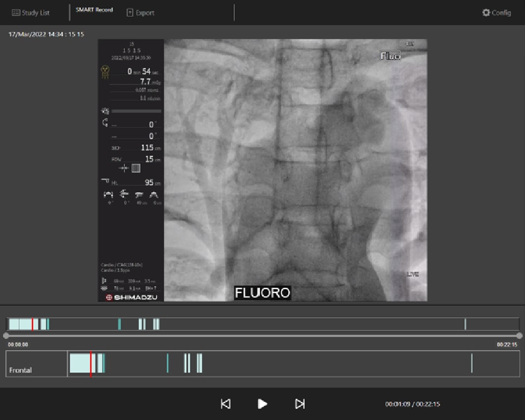Select the Frontal track label
Viewport: 525px width, 420px height.
[x=21, y=370]
